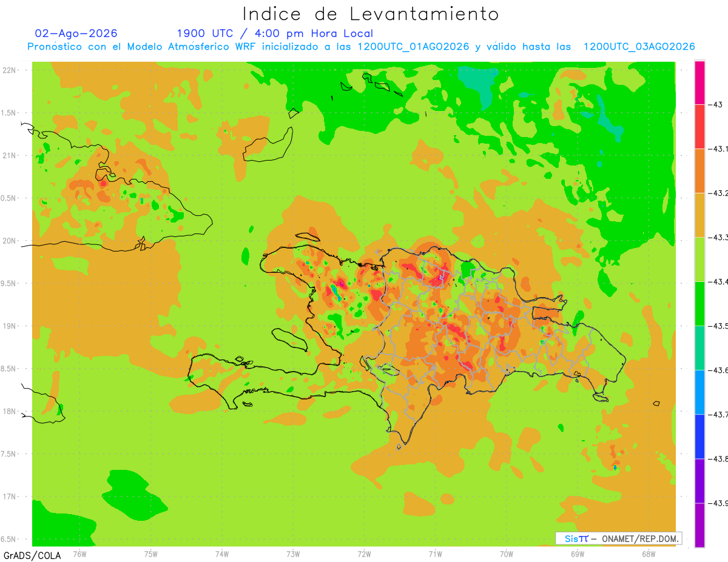Click the '1900 UTC / 4:00 pm Hora Local' time label
Image resolution: width=728 pixels, height=562 pixels.
[275, 33]
